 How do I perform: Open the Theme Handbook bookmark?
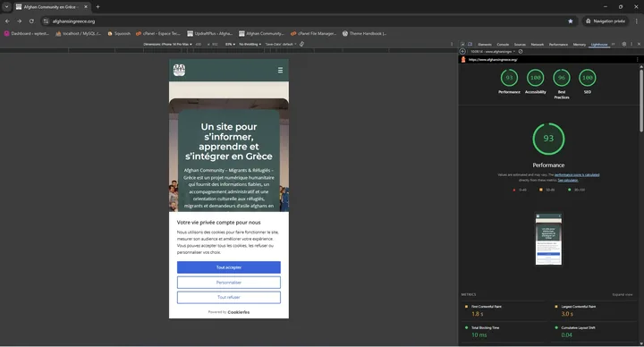click(x=364, y=34)
